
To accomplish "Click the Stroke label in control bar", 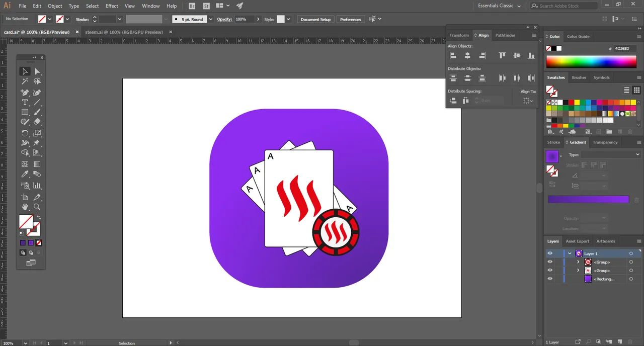I will pyautogui.click(x=82, y=19).
